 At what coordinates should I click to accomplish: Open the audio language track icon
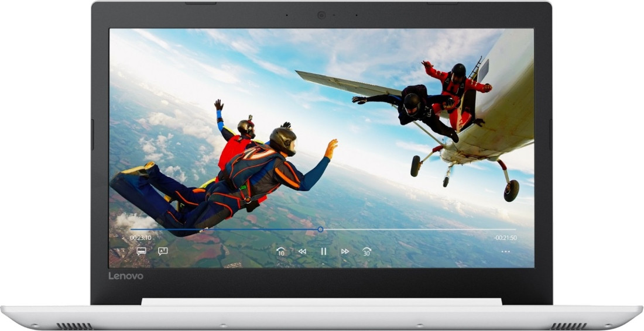163,251
